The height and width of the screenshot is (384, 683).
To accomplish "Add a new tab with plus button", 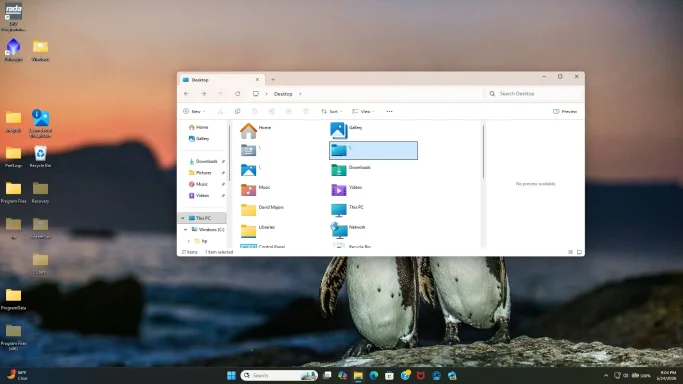I will click(x=273, y=80).
